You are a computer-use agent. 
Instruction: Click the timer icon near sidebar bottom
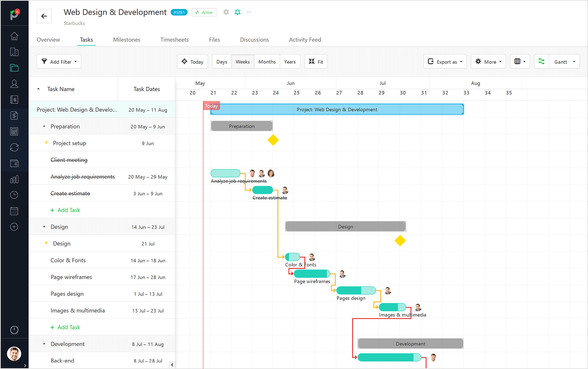[x=14, y=330]
